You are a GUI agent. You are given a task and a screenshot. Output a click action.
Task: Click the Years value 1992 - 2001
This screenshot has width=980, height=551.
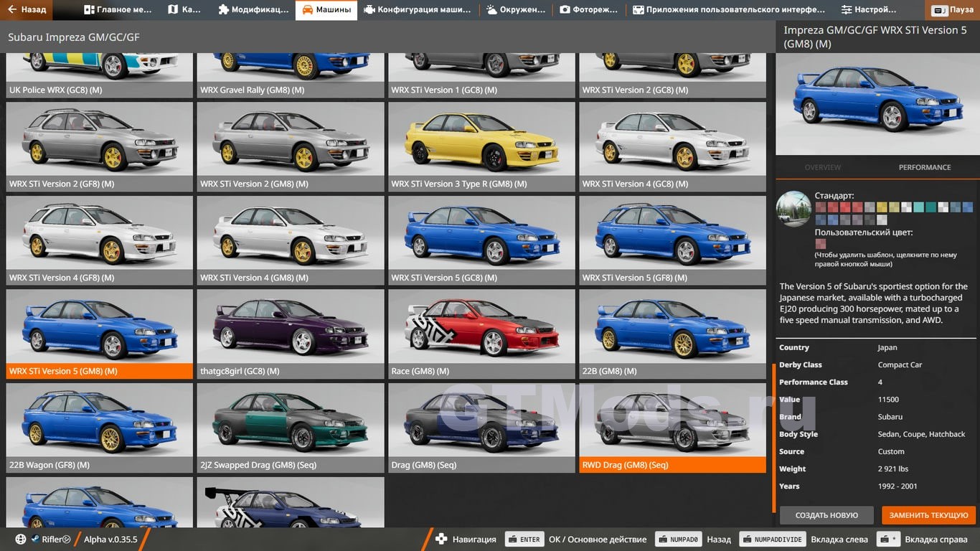[x=898, y=486]
